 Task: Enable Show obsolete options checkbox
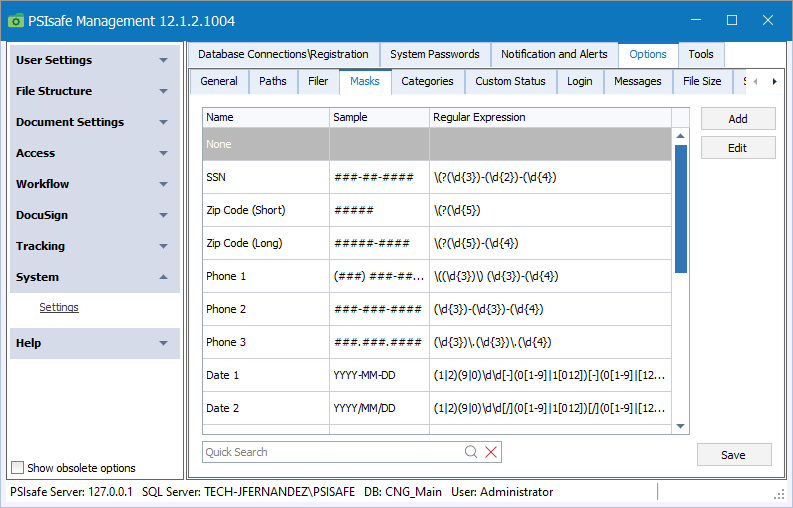tap(17, 468)
